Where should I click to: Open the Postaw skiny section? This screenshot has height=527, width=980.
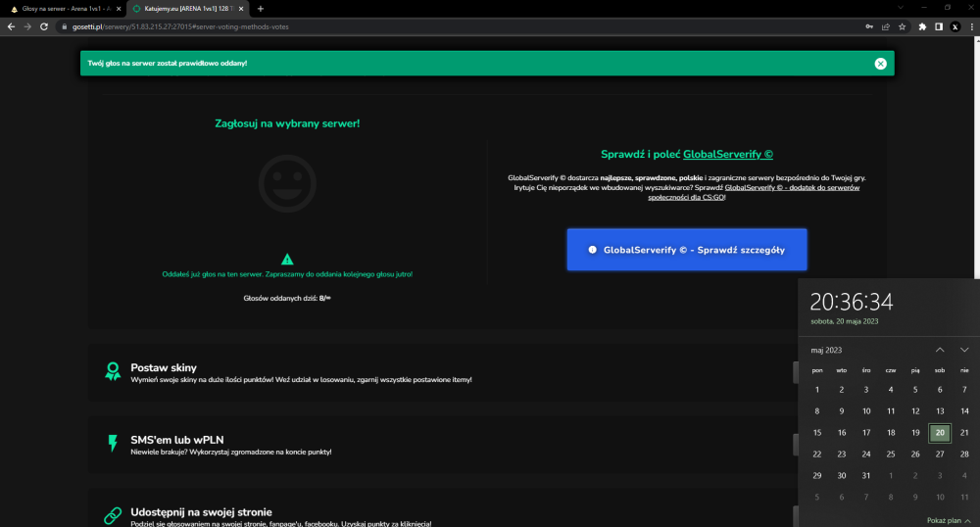(443, 372)
